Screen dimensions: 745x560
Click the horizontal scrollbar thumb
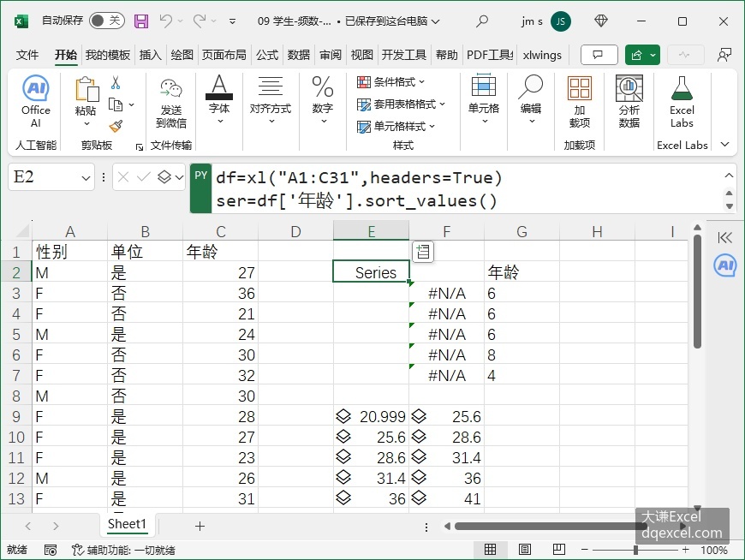tap(550, 526)
